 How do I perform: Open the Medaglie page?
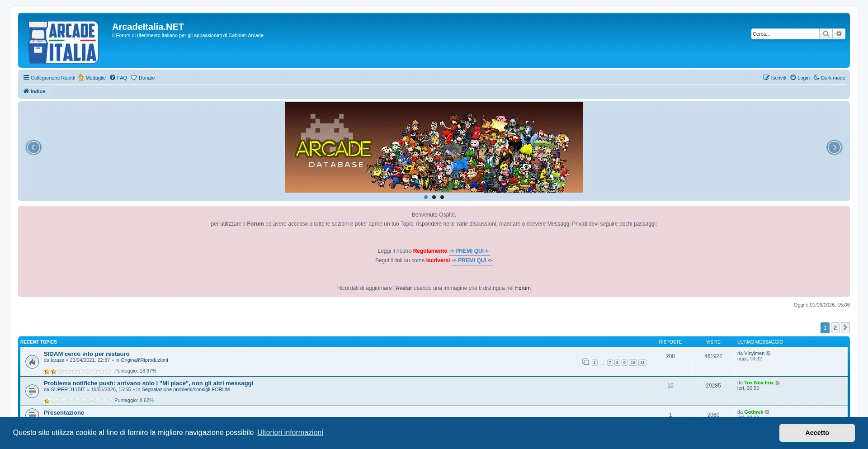[x=92, y=78]
